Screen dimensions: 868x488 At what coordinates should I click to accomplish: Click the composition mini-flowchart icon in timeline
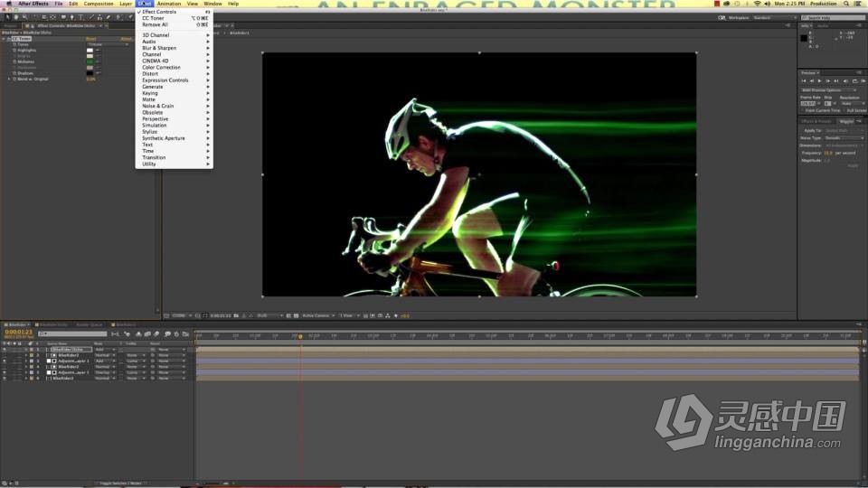click(114, 334)
